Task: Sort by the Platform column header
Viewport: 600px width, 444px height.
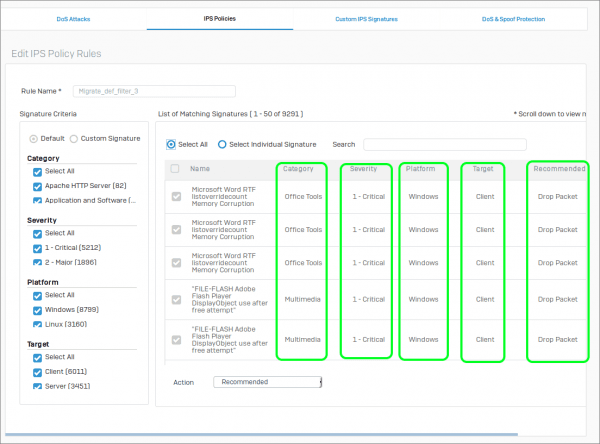Action: tap(420, 169)
